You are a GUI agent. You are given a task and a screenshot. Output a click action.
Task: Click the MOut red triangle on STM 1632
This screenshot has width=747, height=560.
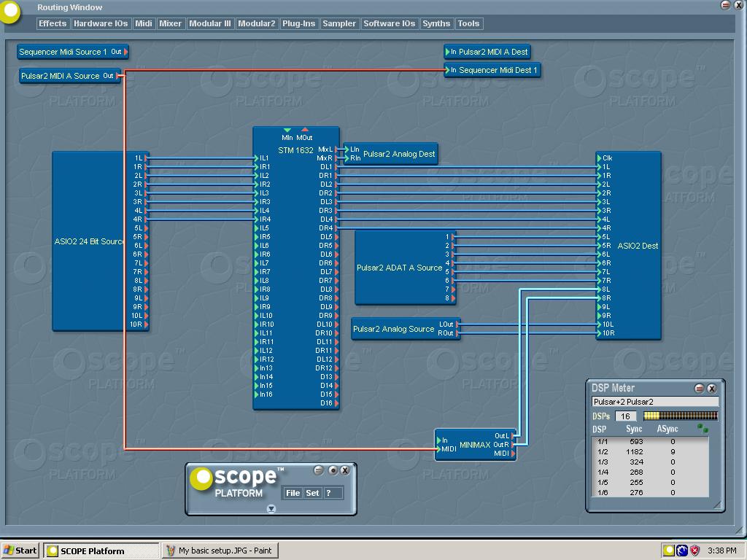tap(305, 130)
